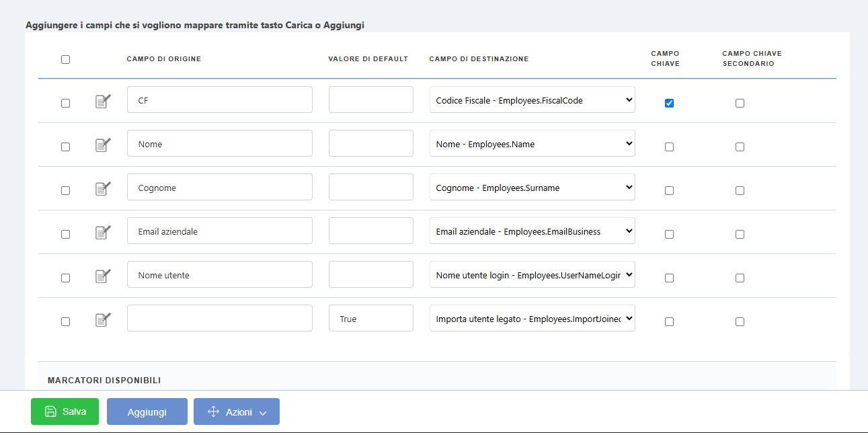This screenshot has width=868, height=433.
Task: Enable Campo Chiave for Cognome row
Action: click(x=669, y=190)
